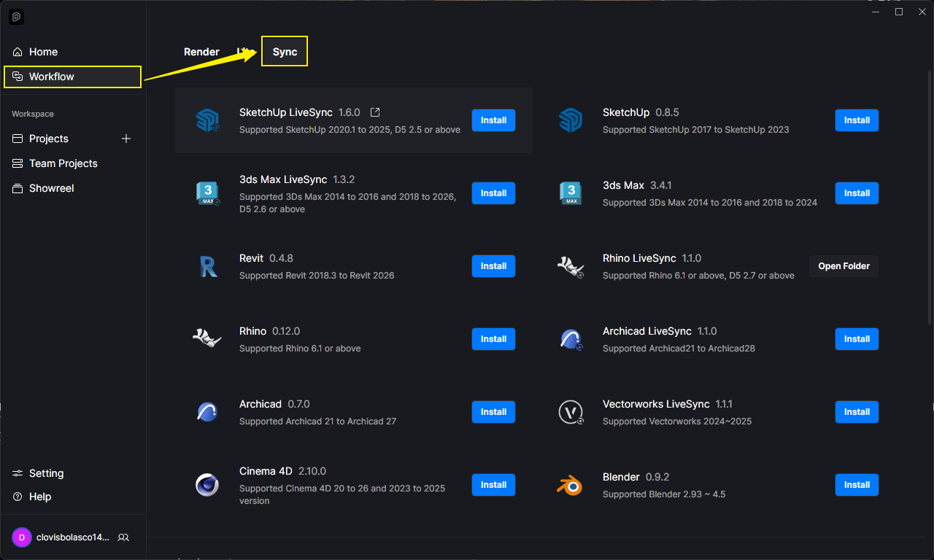This screenshot has height=560, width=934.
Task: Open external link icon next to SketchUp LiveSync
Action: coord(375,112)
